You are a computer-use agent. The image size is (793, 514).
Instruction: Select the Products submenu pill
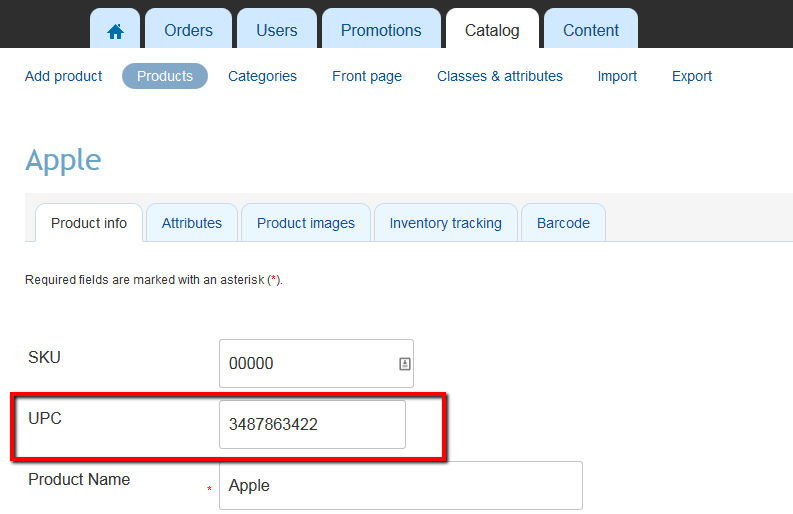pos(165,76)
